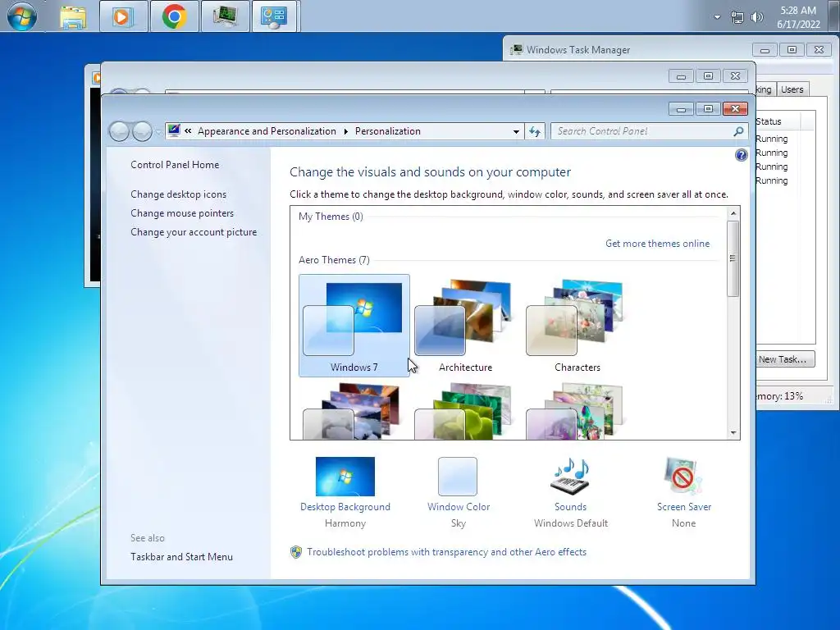Minimize the Windows Task Manager window
The image size is (840, 630).
tap(765, 50)
